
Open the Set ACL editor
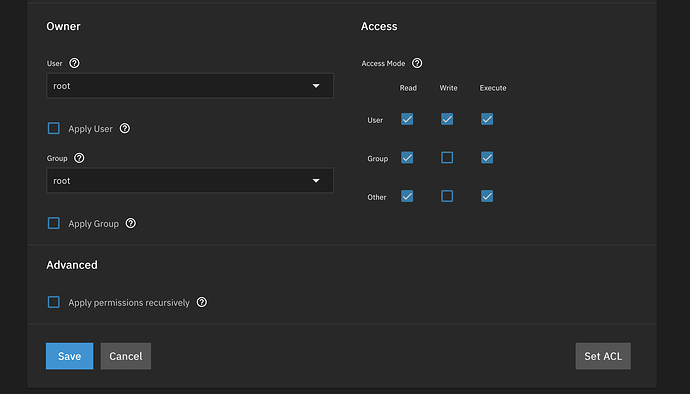[603, 356]
